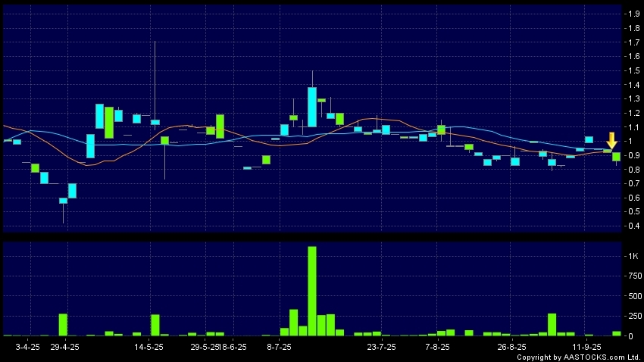Click the volume bar above 29-4-25
Image resolution: width=644 pixels, height=362 pixels.
(63, 325)
